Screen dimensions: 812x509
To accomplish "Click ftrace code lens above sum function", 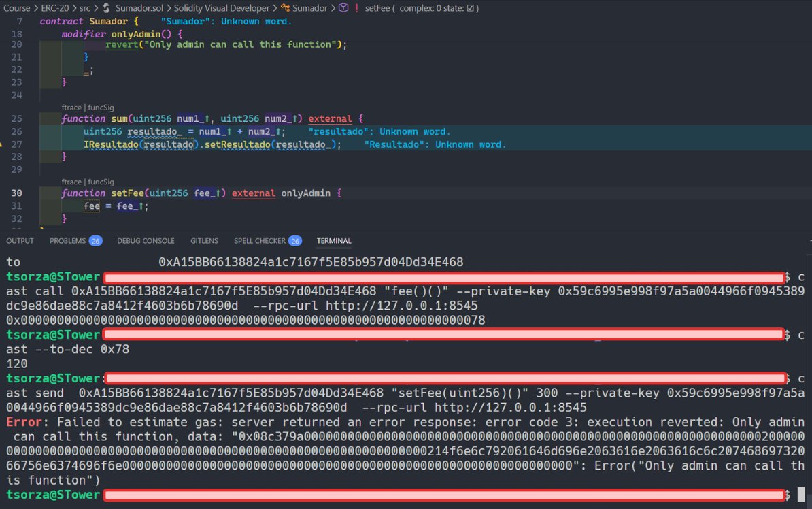I will tap(71, 108).
